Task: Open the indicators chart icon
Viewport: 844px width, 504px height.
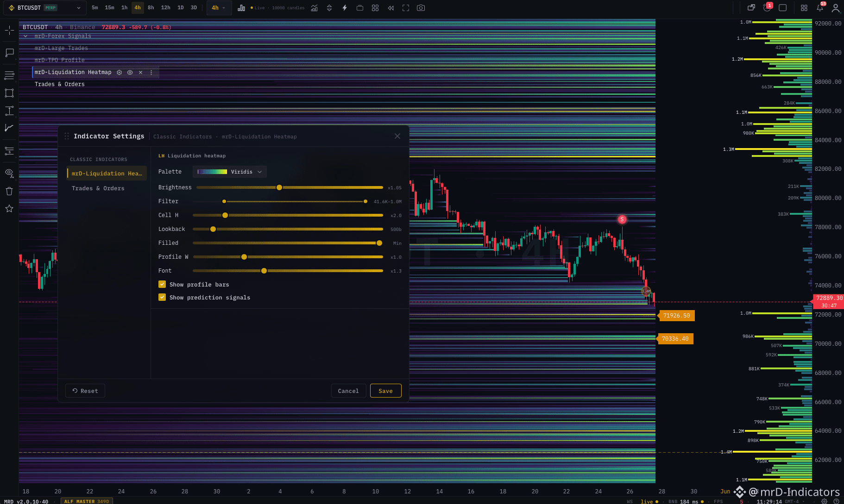Action: point(314,8)
